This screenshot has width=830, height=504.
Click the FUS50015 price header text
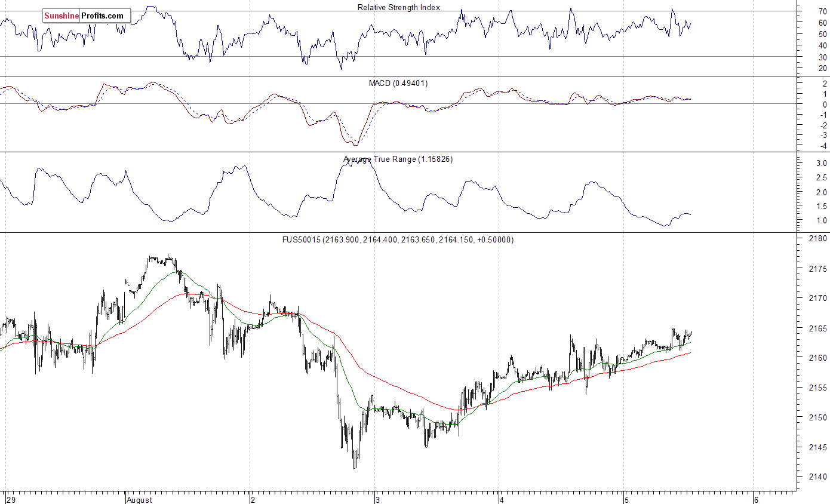(x=398, y=239)
